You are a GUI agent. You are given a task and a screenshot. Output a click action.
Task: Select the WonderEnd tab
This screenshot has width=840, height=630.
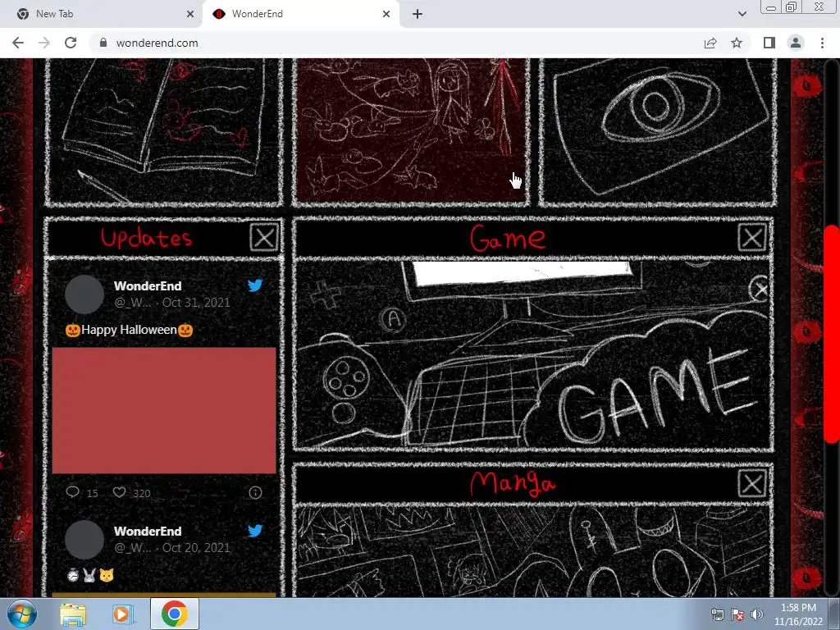point(300,14)
